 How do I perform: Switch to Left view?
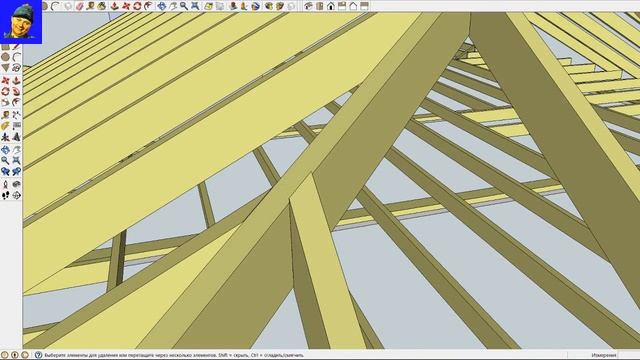click(x=364, y=6)
